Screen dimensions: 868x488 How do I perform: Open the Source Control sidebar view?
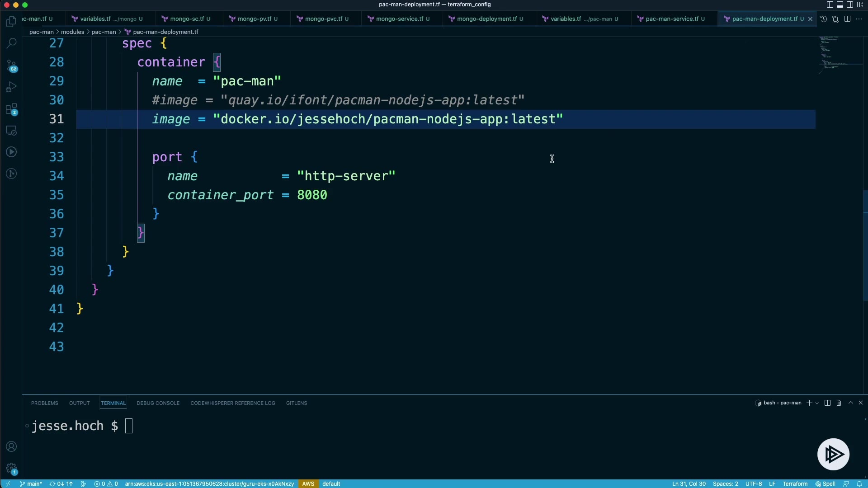point(11,66)
